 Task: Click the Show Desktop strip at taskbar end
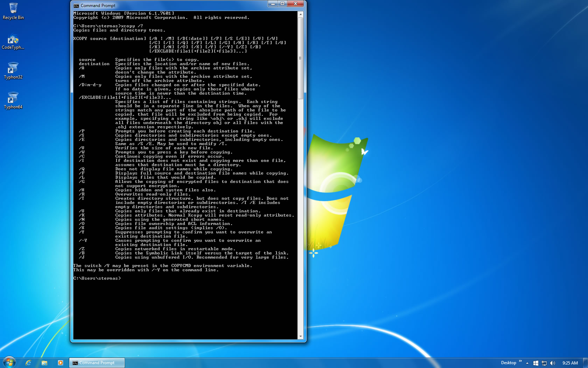point(585,363)
